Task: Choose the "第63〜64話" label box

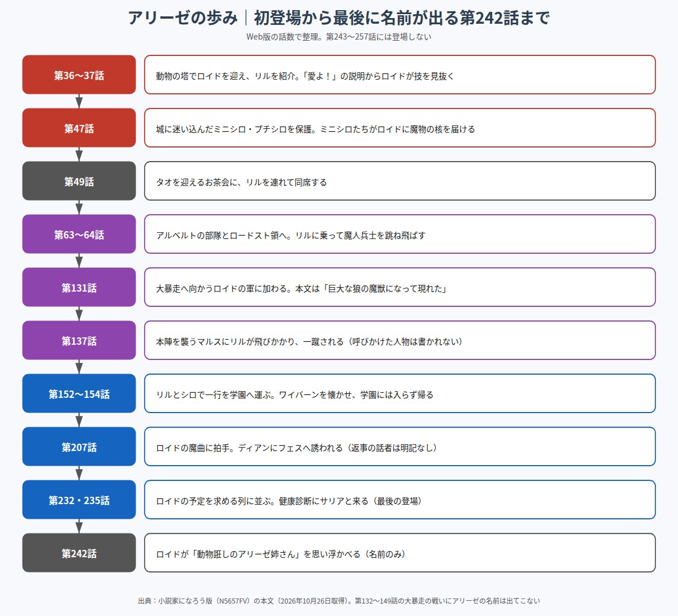Action: point(79,234)
